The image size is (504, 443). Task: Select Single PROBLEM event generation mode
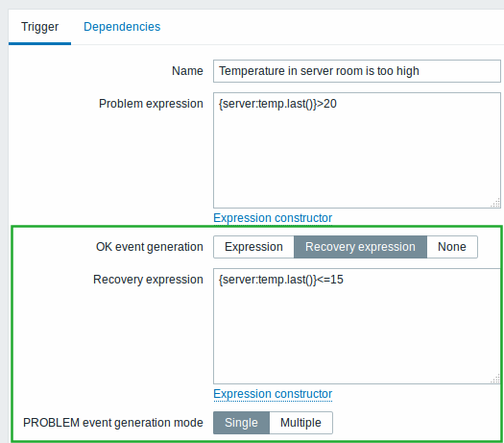[x=241, y=423]
